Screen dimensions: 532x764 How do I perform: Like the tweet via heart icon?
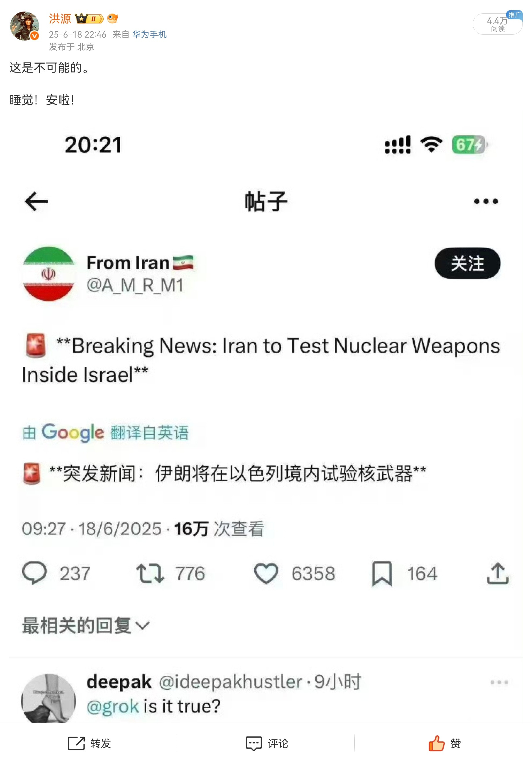click(266, 573)
